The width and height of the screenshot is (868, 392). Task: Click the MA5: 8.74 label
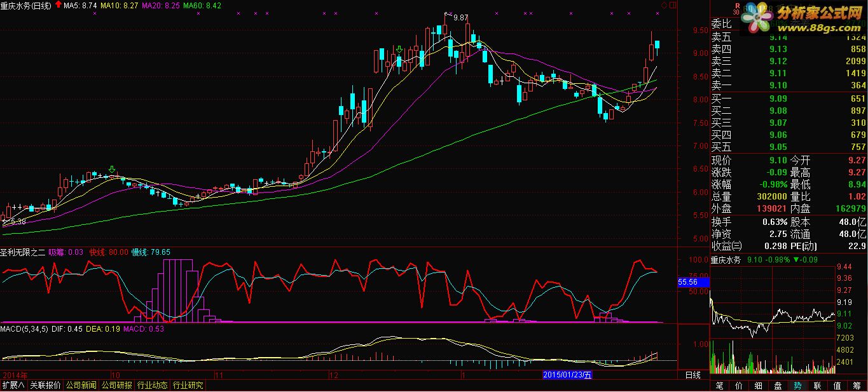(x=81, y=6)
